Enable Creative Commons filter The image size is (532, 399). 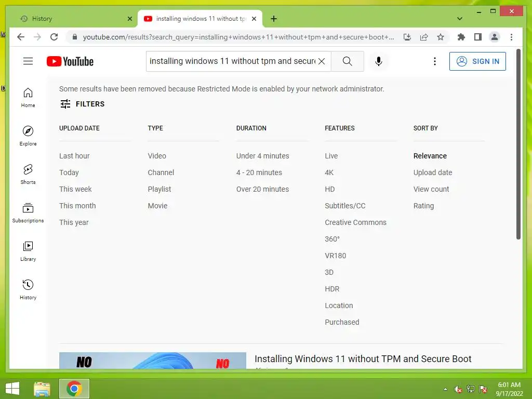click(355, 222)
